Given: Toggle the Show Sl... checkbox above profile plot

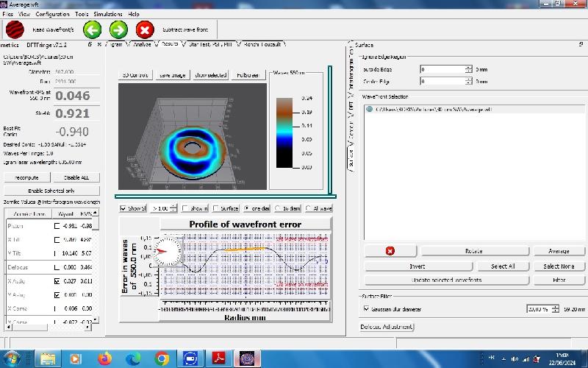Looking at the screenshot, I should click(123, 208).
